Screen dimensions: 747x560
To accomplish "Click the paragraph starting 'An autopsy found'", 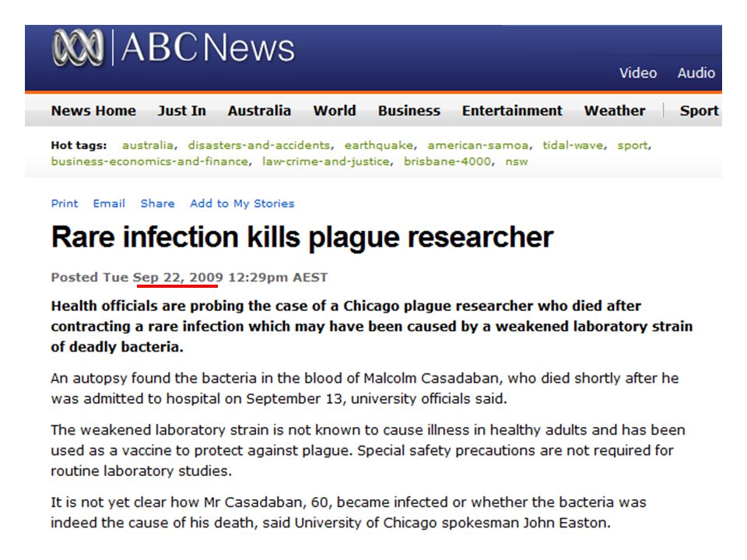I will [x=365, y=388].
